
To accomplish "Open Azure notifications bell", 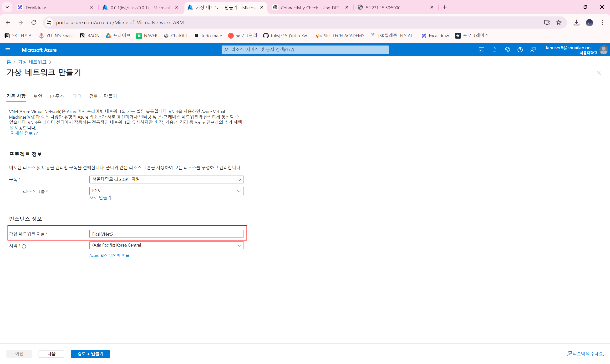I will pos(494,50).
